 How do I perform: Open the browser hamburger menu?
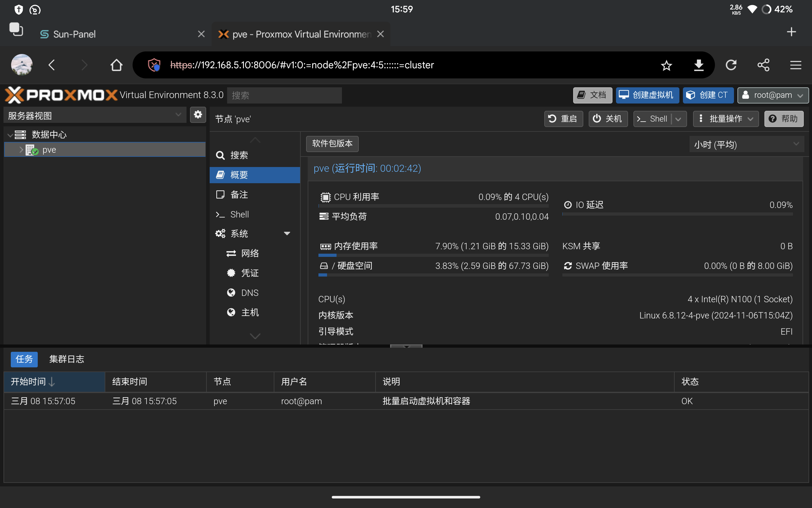(796, 65)
